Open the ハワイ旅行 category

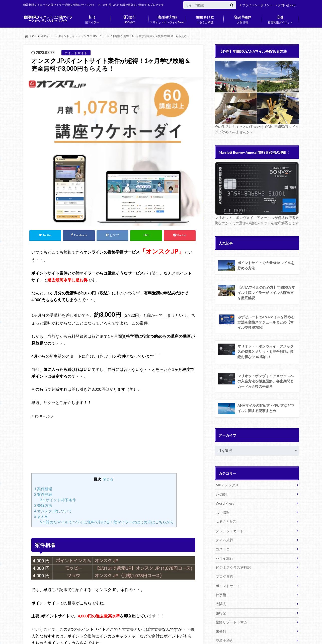pyautogui.click(x=257, y=558)
